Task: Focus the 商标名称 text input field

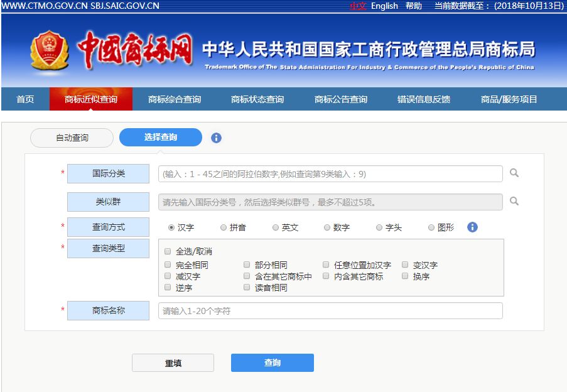Action: tap(330, 311)
